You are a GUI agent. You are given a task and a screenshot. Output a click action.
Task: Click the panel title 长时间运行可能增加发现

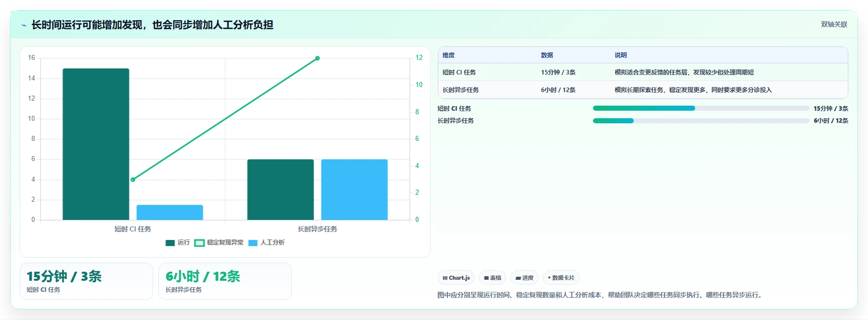point(153,25)
